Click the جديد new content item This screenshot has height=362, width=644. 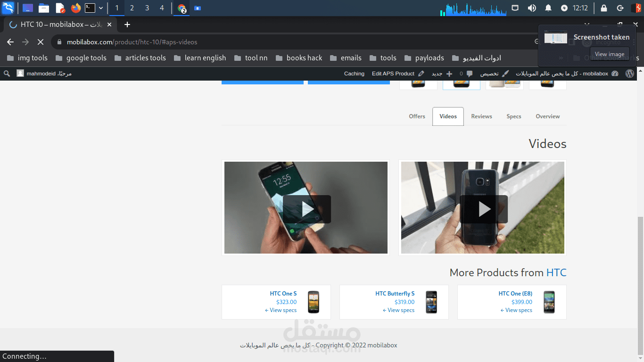click(442, 74)
